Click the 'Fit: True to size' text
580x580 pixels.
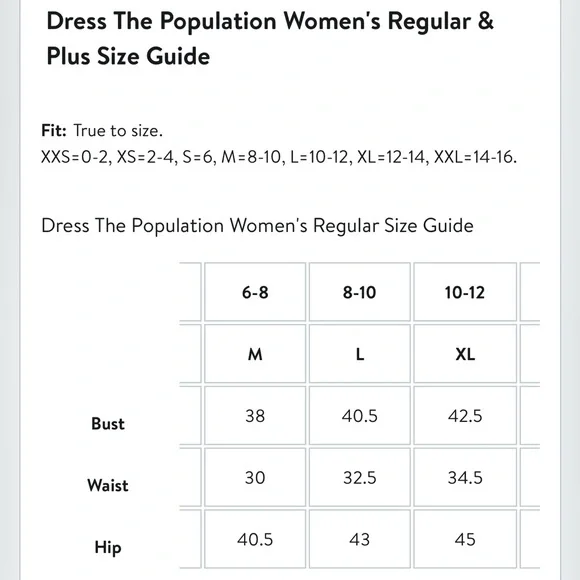[x=102, y=131]
